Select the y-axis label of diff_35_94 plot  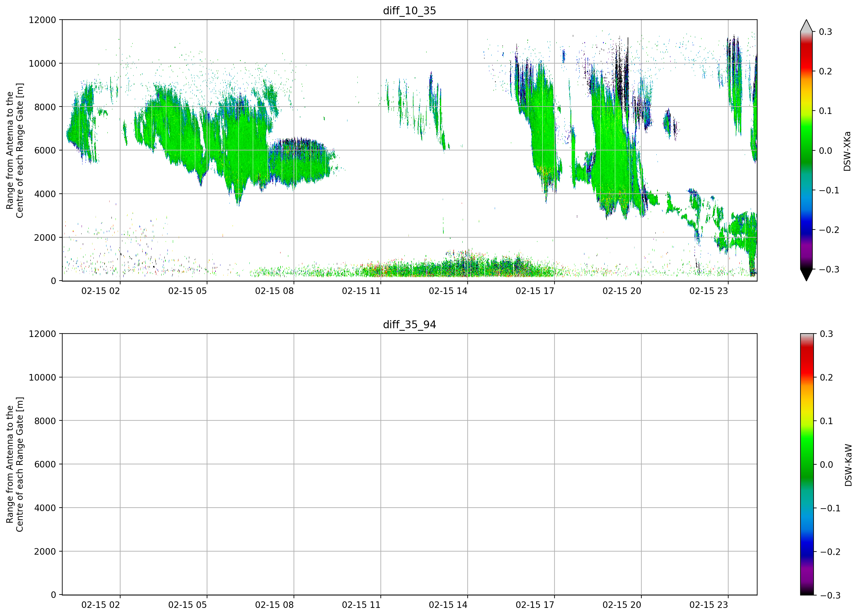point(15,464)
